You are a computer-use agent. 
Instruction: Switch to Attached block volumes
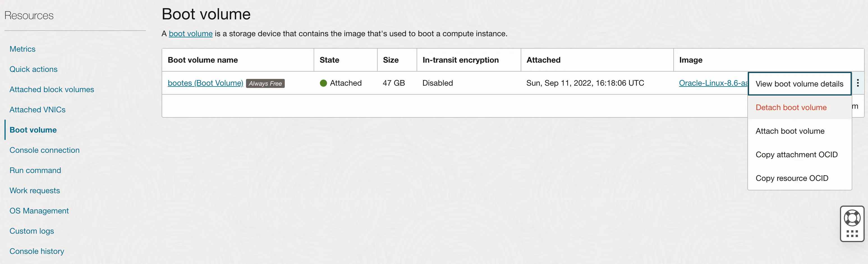[52, 89]
